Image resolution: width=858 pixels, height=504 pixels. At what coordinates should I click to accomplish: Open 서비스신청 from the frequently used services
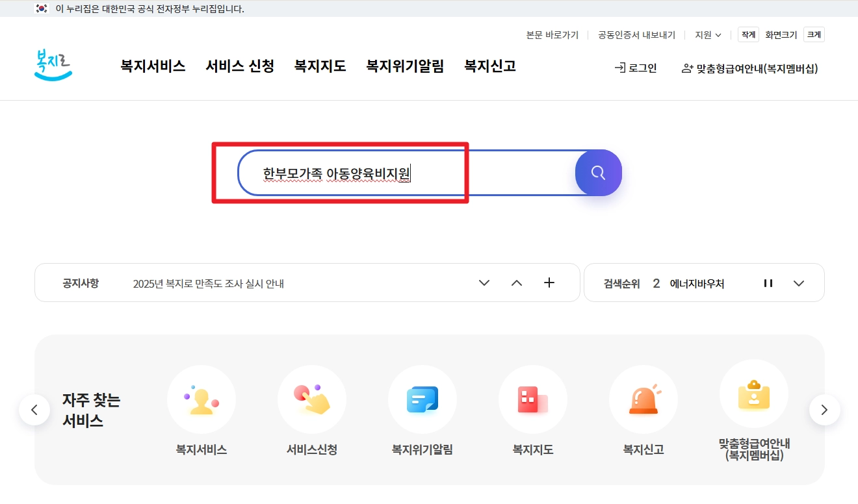[x=312, y=399]
